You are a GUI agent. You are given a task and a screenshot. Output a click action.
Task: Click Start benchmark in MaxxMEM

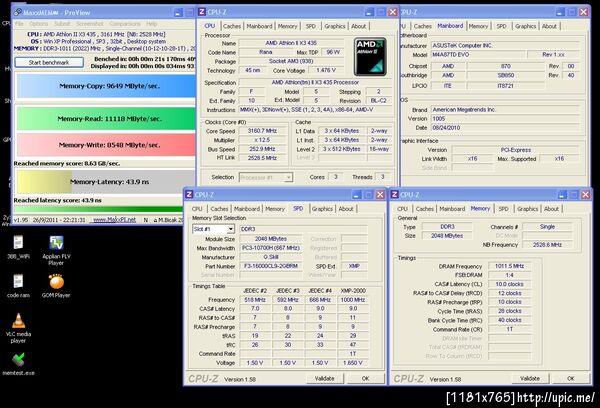click(x=49, y=62)
